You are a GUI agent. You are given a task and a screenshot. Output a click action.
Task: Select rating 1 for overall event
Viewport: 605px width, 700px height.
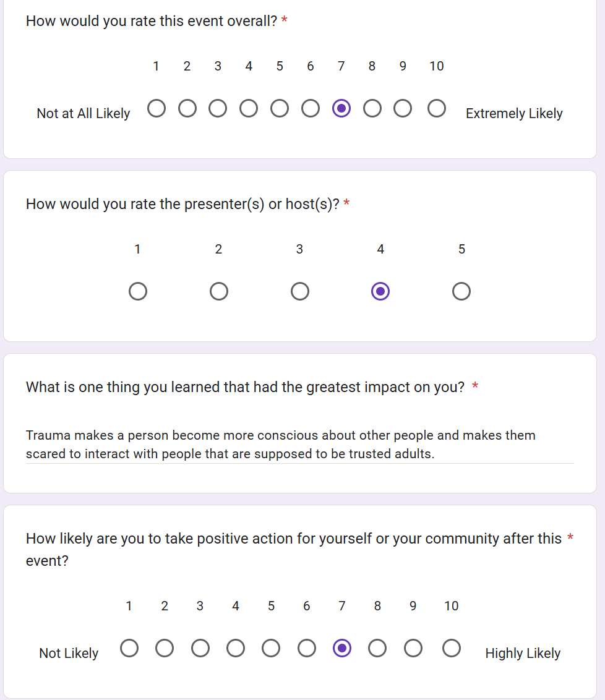(157, 109)
